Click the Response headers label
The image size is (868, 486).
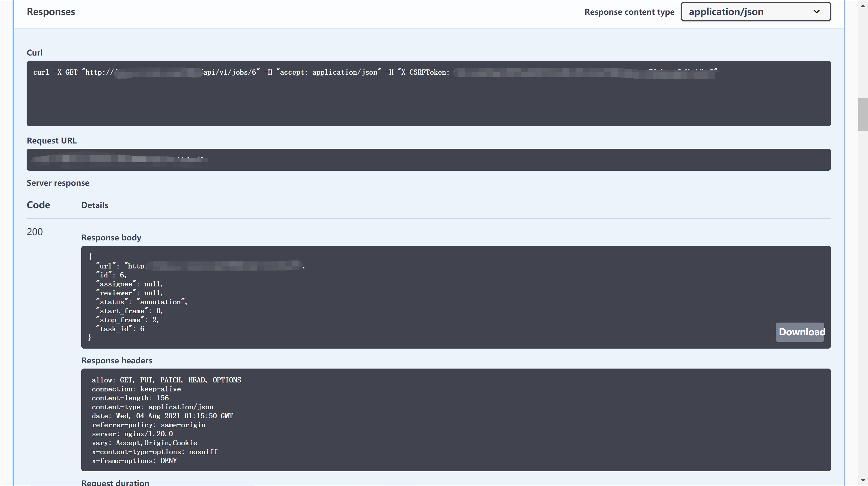[x=117, y=361]
